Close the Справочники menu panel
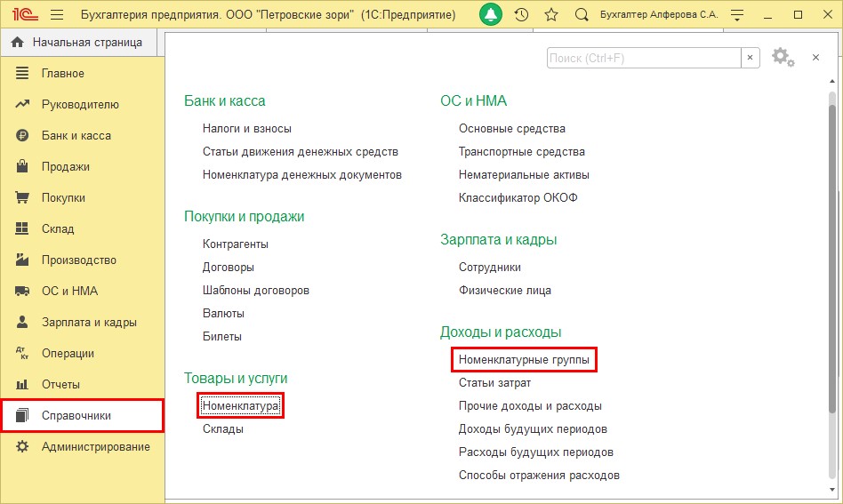 (x=815, y=58)
